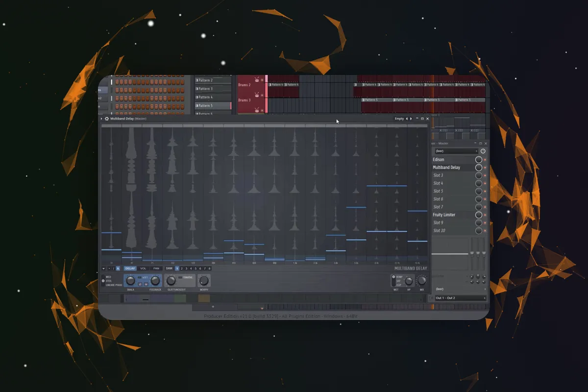588x392 pixels.
Task: Click the GLÄTTUNGSZEIT knob
Action: click(x=171, y=281)
